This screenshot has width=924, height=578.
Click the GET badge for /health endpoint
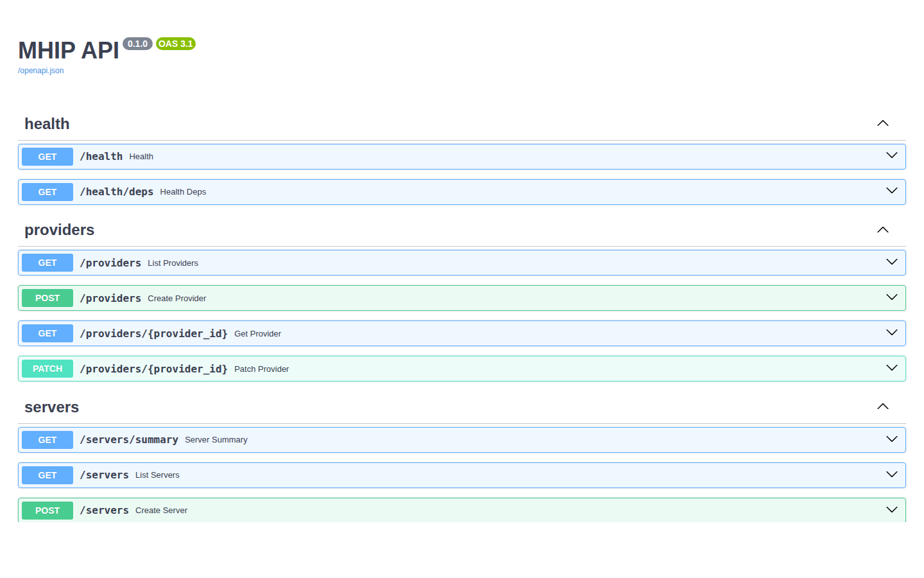47,156
